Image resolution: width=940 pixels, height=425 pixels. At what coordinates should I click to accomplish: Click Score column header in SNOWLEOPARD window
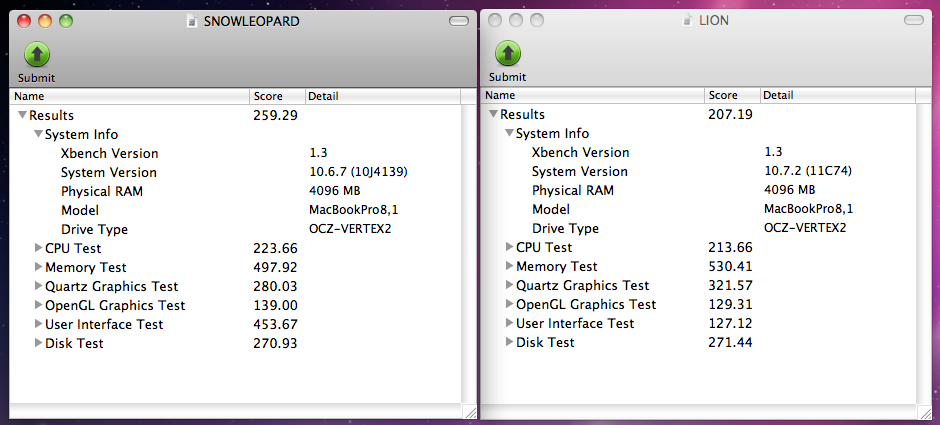278,96
